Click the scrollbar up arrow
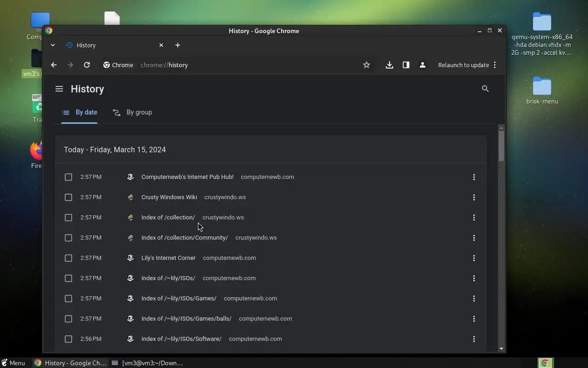The height and width of the screenshot is (368, 588). [501, 127]
